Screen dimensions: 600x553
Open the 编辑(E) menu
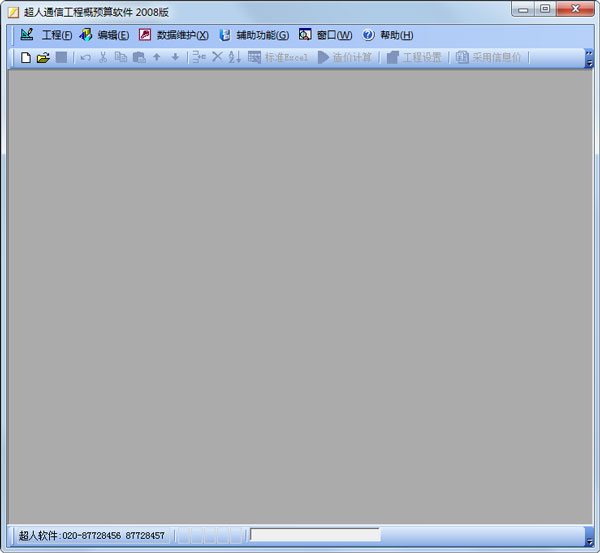[x=103, y=35]
